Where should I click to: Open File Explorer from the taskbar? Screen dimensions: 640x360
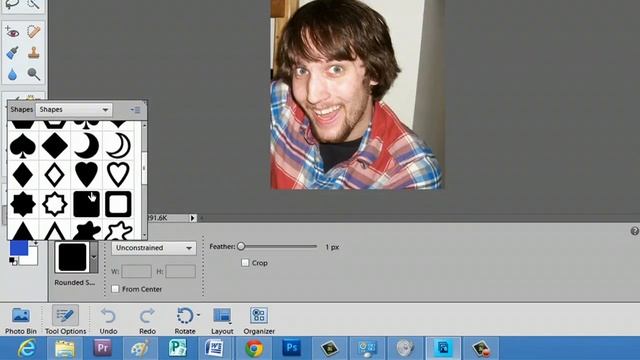(64, 348)
